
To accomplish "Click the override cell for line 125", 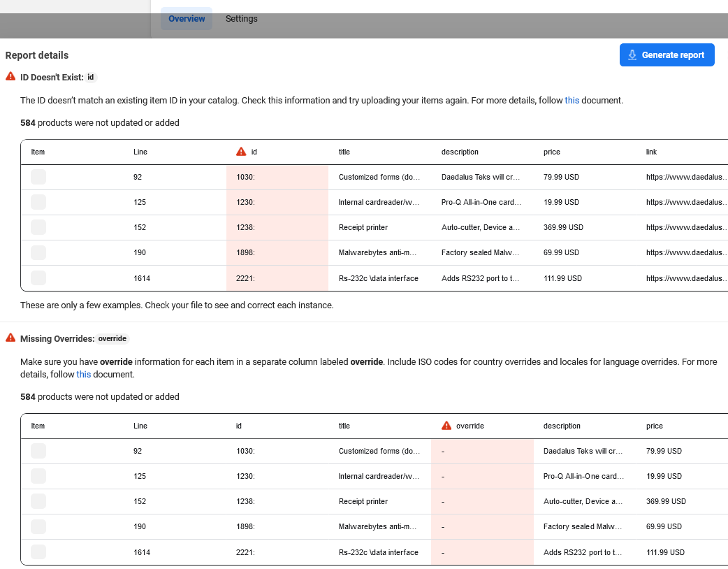I will (x=481, y=476).
